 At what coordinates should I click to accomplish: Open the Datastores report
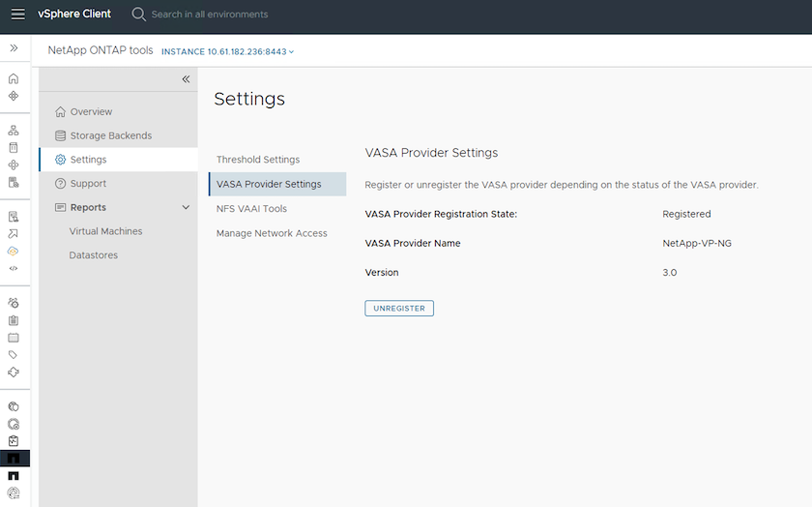point(93,255)
